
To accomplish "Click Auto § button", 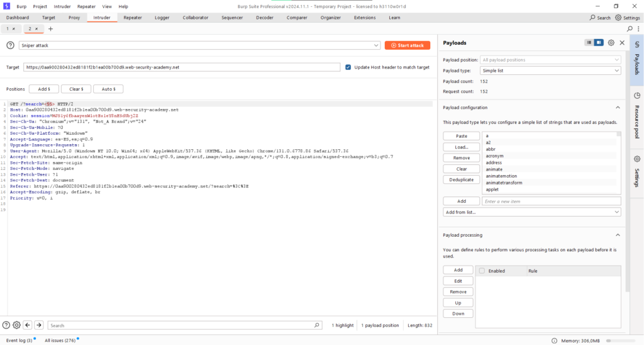I will click(x=108, y=89).
